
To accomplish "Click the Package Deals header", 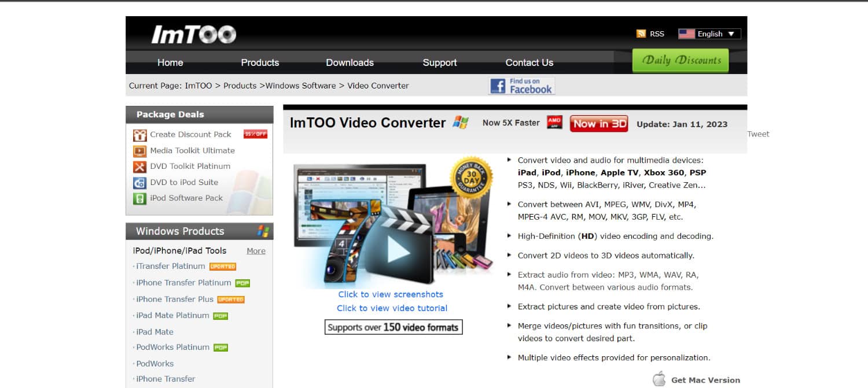I will [x=170, y=114].
